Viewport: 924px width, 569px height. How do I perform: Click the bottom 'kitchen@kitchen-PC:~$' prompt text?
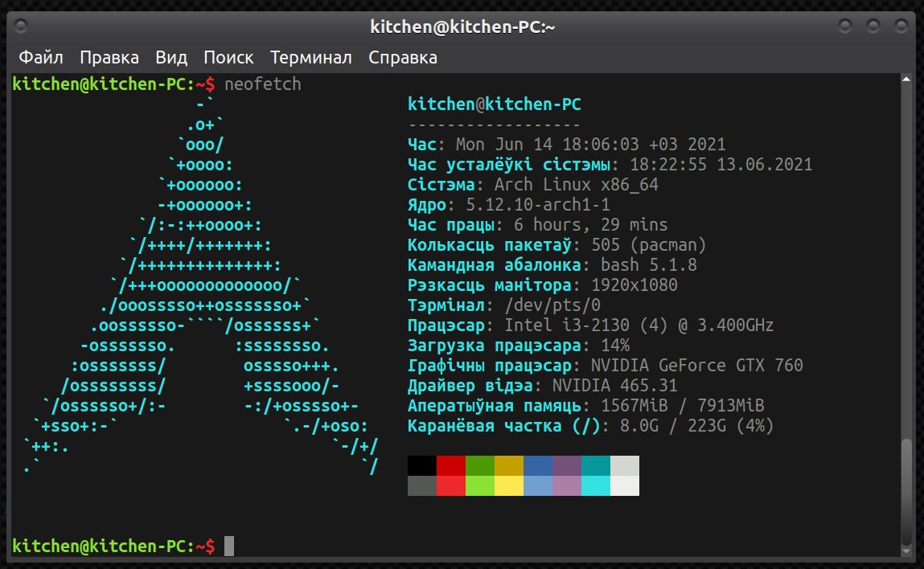click(x=113, y=546)
